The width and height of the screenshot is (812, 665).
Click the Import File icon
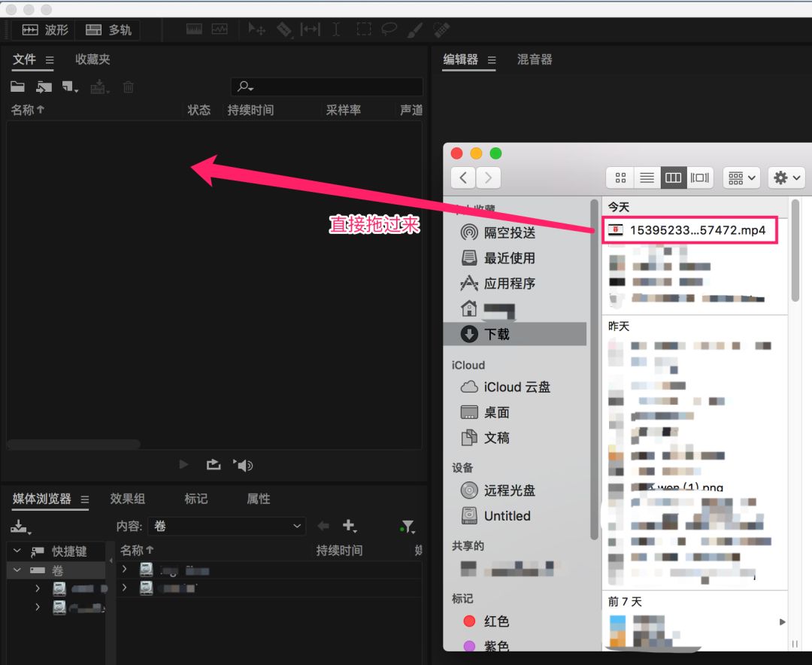[44, 87]
